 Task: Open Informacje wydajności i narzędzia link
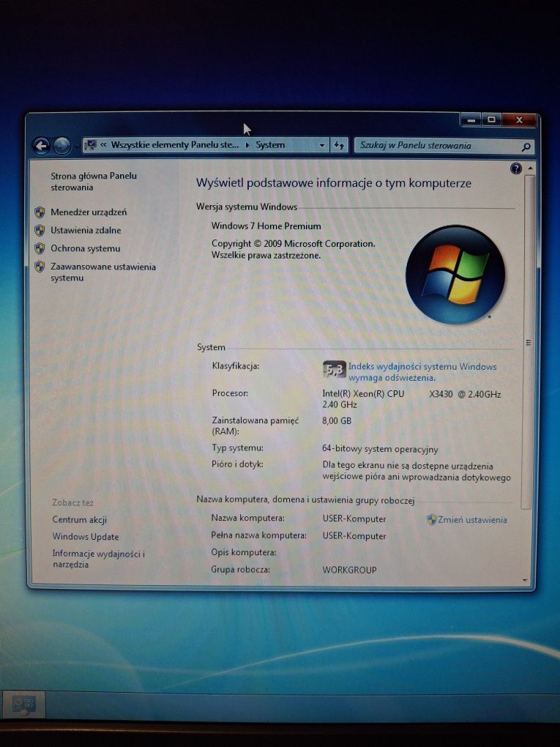click(x=99, y=559)
